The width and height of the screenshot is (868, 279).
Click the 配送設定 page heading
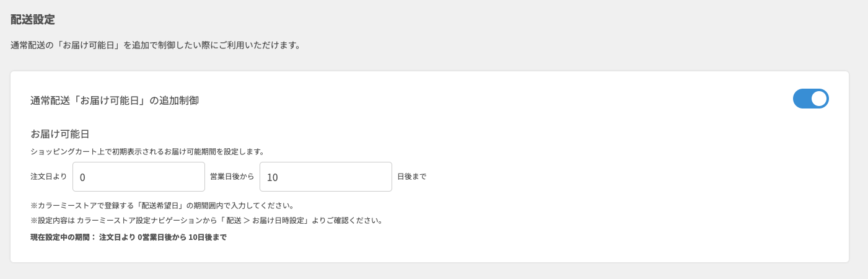coord(33,19)
